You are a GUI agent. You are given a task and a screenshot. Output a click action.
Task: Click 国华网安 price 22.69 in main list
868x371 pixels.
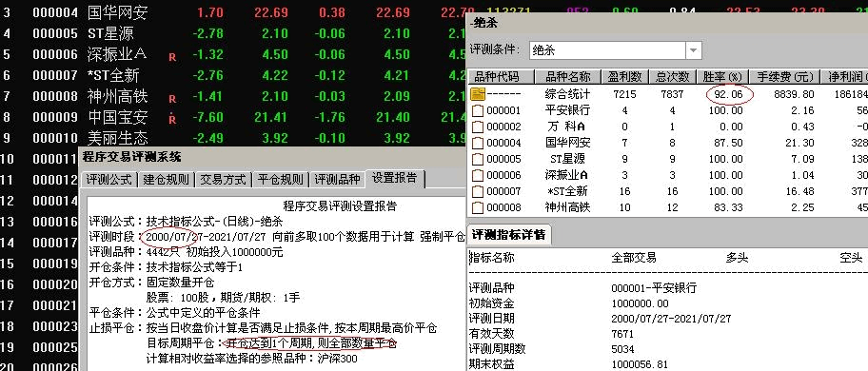click(x=271, y=12)
